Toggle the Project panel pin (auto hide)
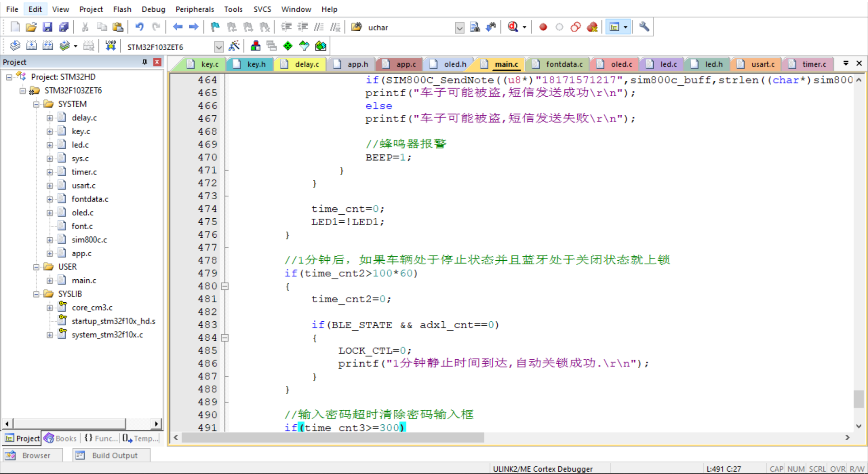The image size is (868, 474). pyautogui.click(x=145, y=62)
